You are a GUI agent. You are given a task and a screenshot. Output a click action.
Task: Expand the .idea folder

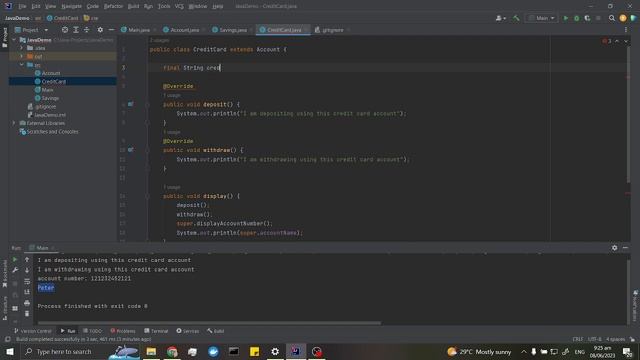22,48
